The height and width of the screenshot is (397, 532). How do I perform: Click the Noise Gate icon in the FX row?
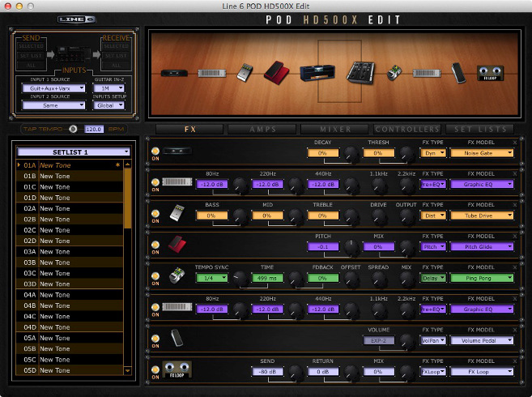click(177, 151)
